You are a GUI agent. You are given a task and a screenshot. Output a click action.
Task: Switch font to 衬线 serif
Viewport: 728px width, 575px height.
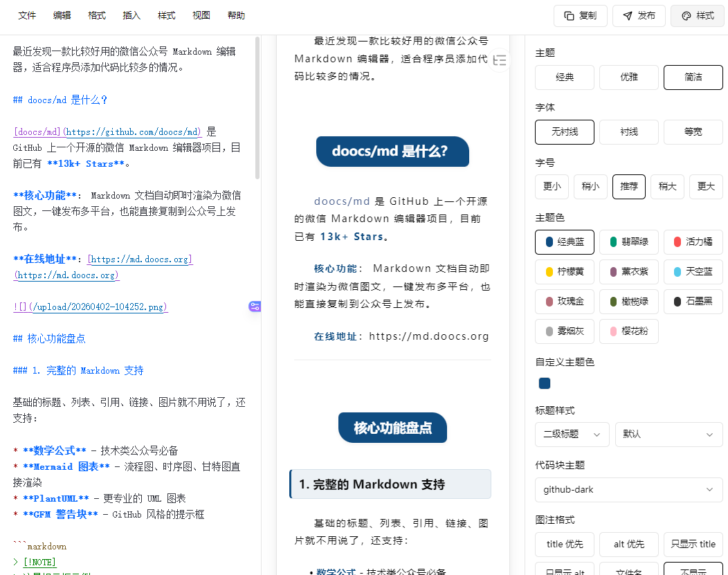pyautogui.click(x=628, y=131)
